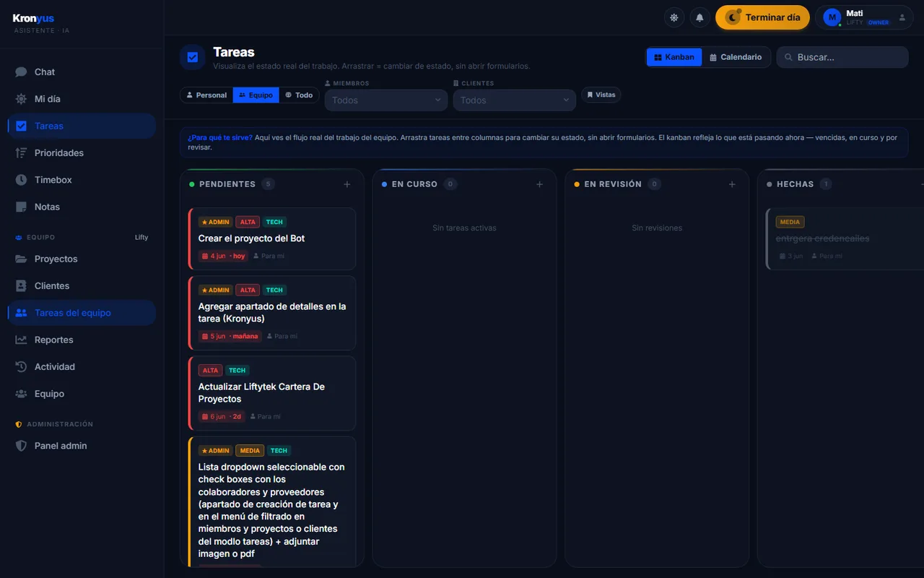Image resolution: width=924 pixels, height=578 pixels.
Task: Click the folder icon beside Proyectos
Action: pos(21,259)
